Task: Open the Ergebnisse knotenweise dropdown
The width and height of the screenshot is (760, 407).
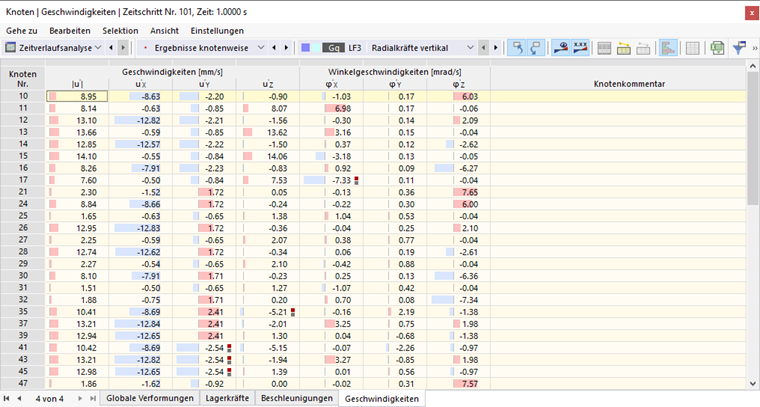Action: (x=261, y=47)
